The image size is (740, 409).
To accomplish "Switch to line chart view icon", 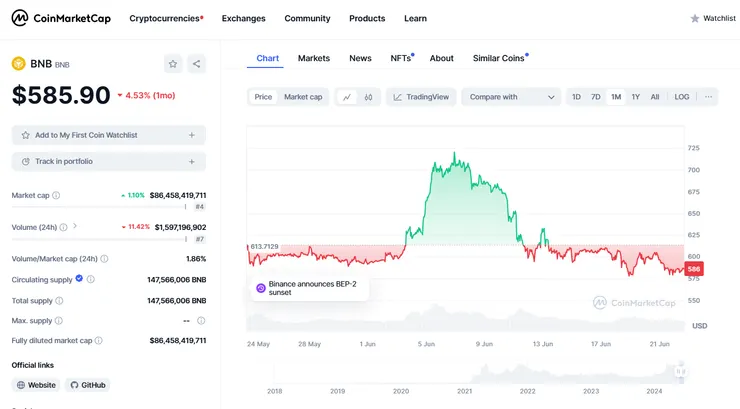I will pyautogui.click(x=347, y=97).
